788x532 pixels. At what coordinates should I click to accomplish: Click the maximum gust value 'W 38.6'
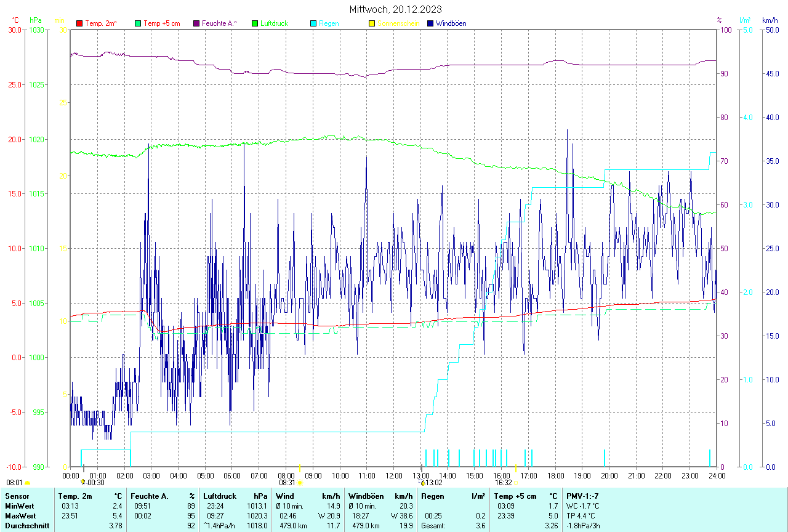coord(401,515)
